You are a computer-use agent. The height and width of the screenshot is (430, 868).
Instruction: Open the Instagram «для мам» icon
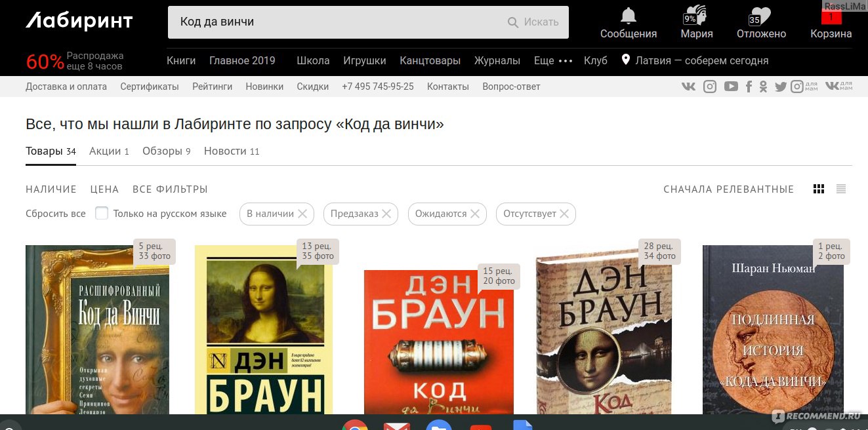805,87
